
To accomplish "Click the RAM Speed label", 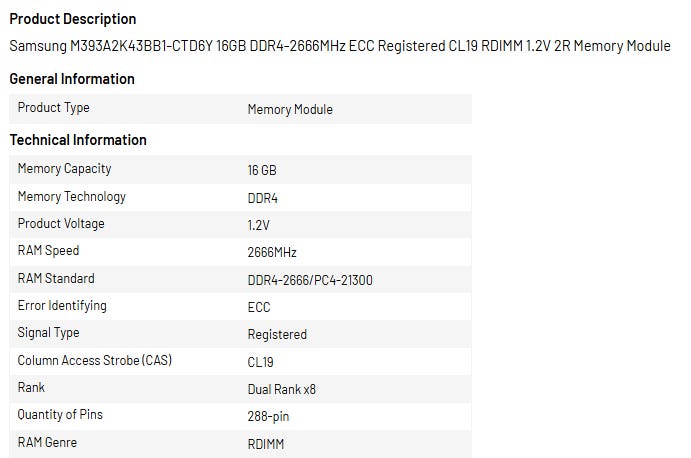I will 48,251.
